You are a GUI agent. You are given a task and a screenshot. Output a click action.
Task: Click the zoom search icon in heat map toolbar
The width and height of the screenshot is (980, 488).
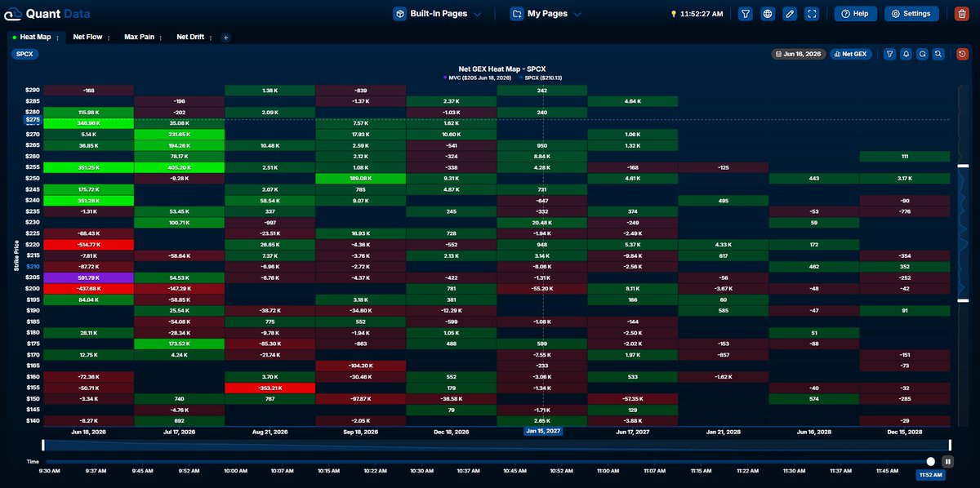pyautogui.click(x=939, y=54)
